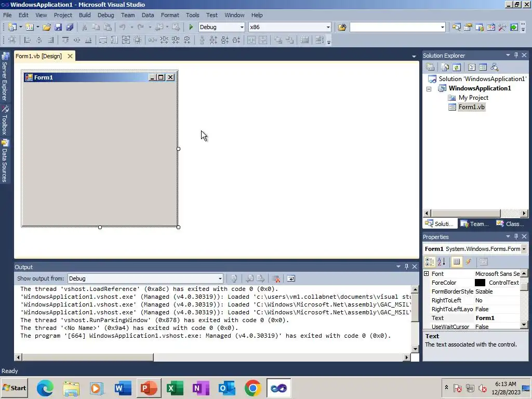Screen dimensions: 532x399
Task: Open Toolbox side tab
Action: 5,120
